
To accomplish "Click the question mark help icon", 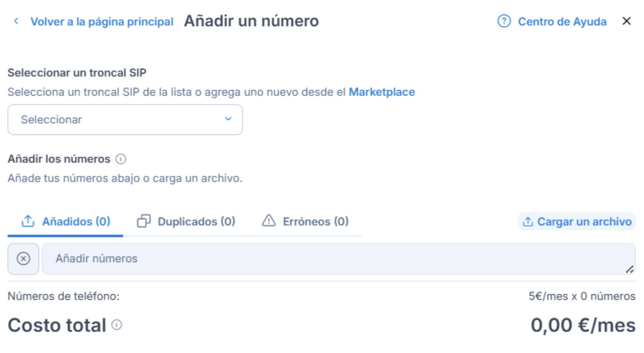I will click(x=504, y=21).
